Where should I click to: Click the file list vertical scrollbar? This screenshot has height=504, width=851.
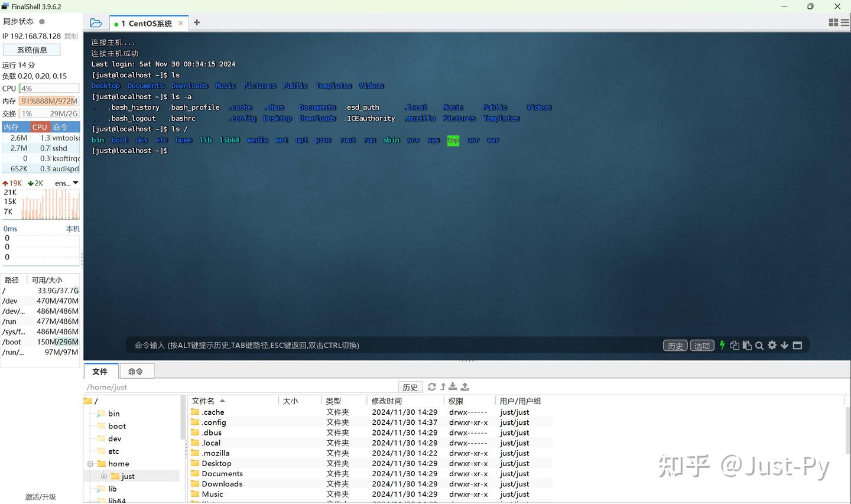pyautogui.click(x=848, y=430)
